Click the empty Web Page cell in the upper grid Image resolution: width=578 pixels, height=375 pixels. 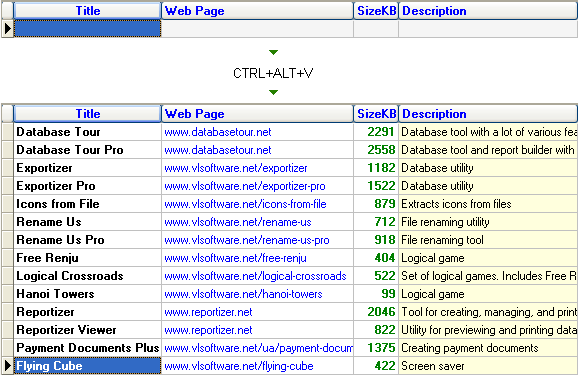[x=257, y=28]
